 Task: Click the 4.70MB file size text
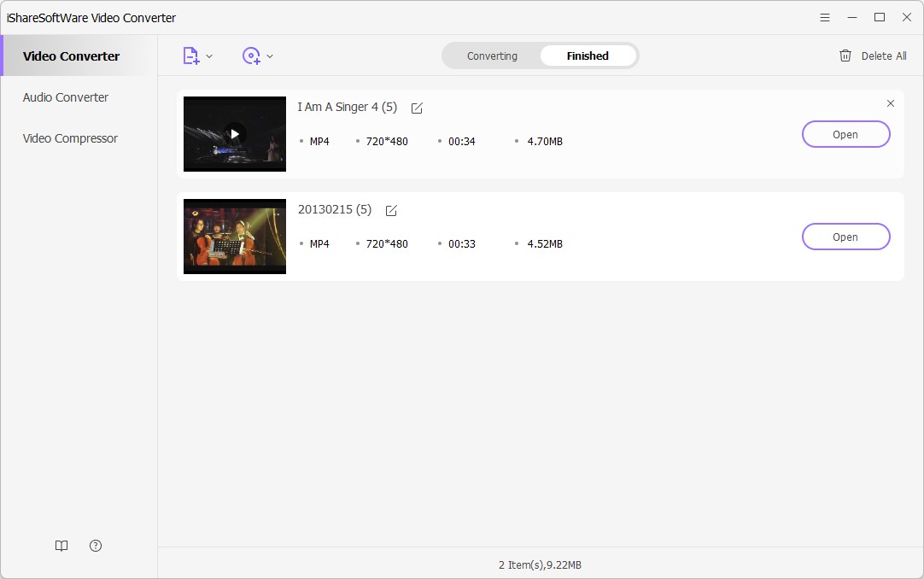click(x=545, y=142)
